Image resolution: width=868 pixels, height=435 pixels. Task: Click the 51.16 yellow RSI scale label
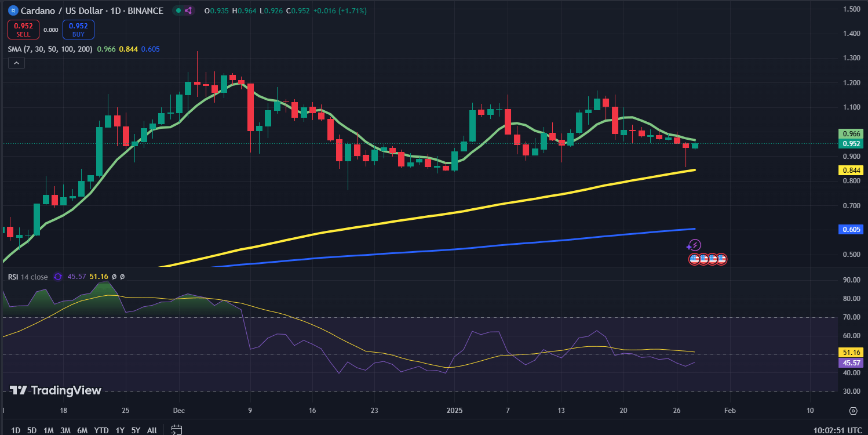pyautogui.click(x=851, y=352)
